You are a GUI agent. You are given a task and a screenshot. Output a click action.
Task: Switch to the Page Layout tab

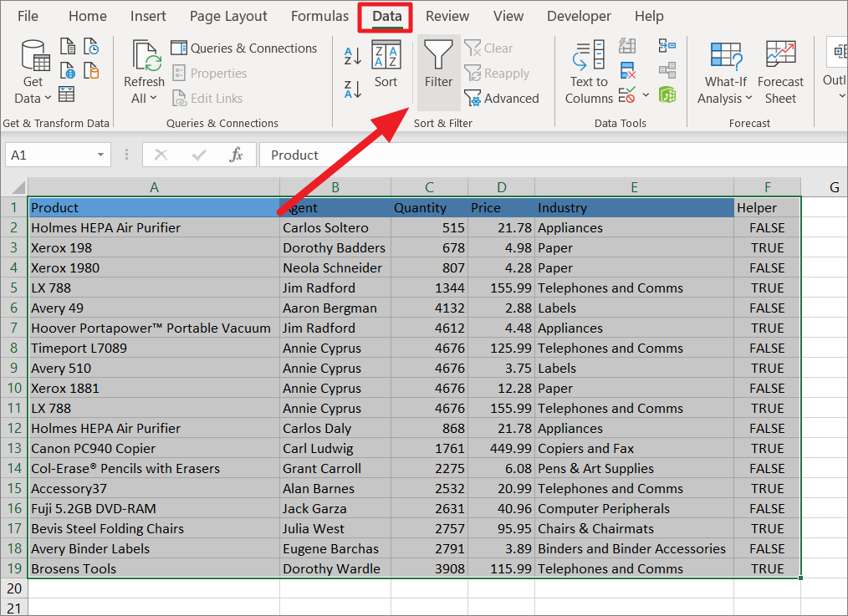tap(228, 16)
